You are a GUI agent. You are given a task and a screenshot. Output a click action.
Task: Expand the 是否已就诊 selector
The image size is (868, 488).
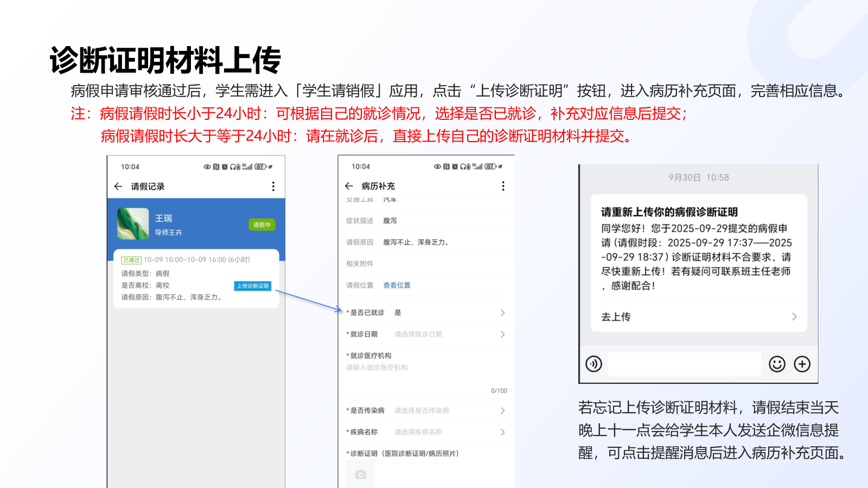coord(426,313)
